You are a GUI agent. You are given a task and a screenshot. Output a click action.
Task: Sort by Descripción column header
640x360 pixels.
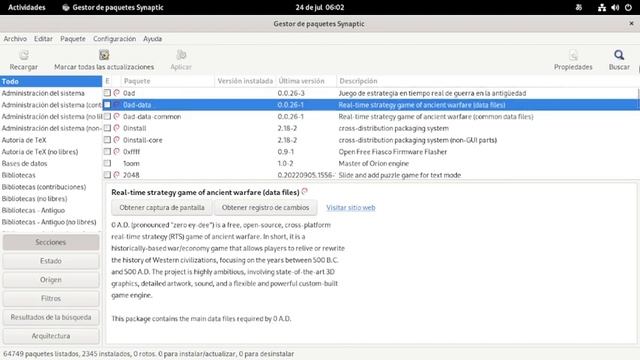click(x=488, y=81)
